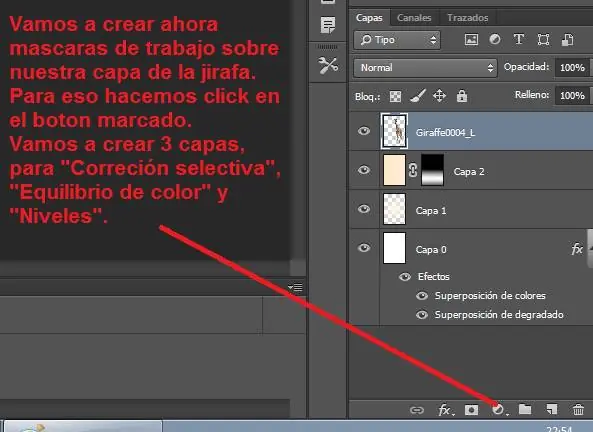Image resolution: width=593 pixels, height=432 pixels.
Task: Open the Tipo filter dropdown
Action: (397, 40)
